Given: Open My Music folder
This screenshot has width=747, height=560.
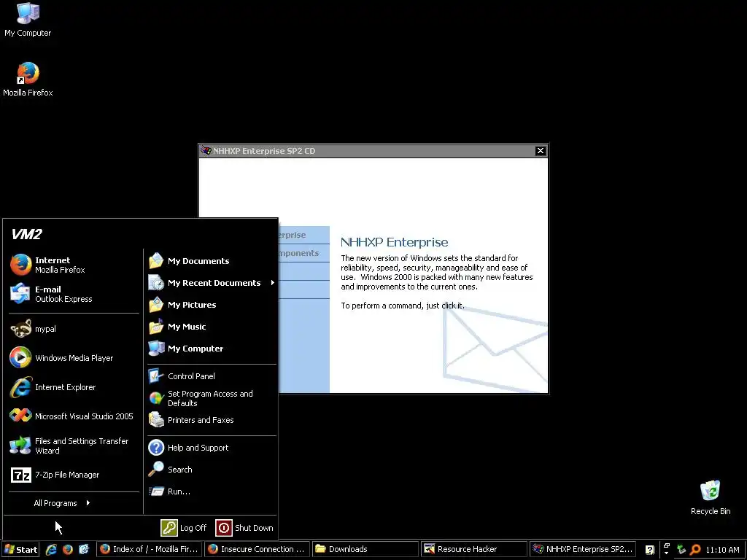Looking at the screenshot, I should [x=212, y=327].
